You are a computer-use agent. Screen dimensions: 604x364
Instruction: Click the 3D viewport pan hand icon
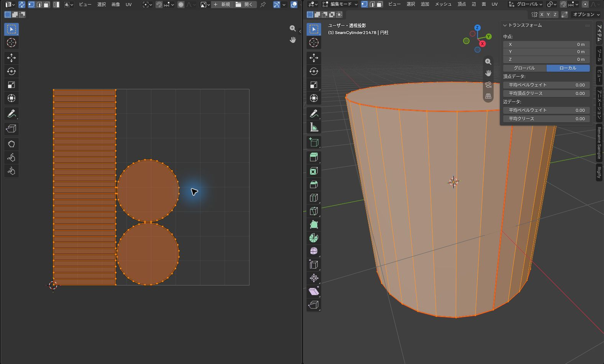[x=488, y=73]
